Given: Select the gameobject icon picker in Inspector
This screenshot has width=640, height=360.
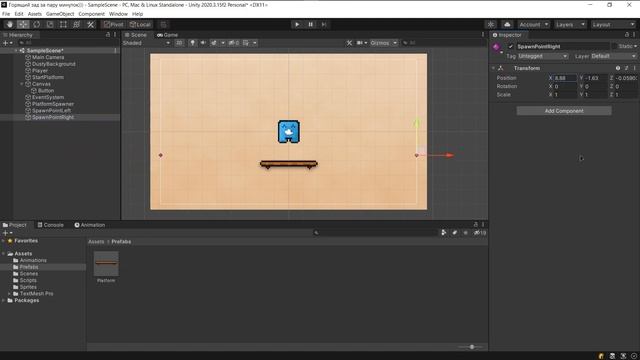Looking at the screenshot, I should [x=497, y=48].
